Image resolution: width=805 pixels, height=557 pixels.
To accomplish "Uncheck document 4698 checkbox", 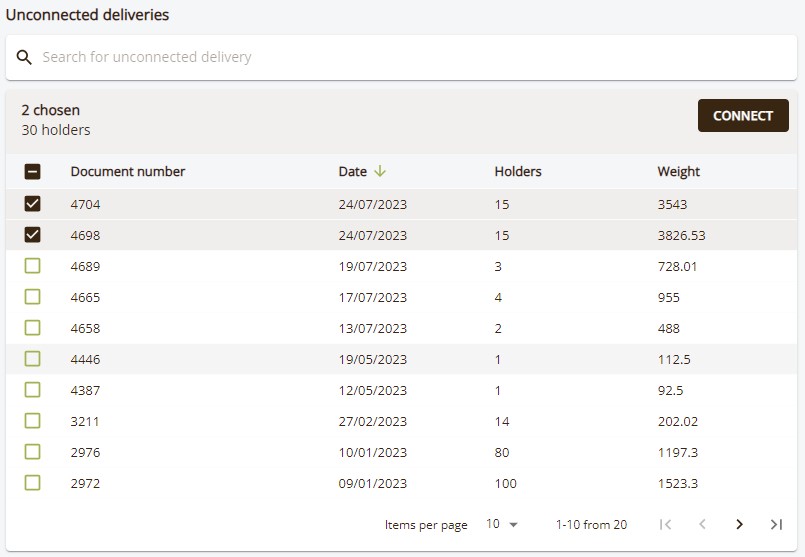I will pyautogui.click(x=32, y=235).
